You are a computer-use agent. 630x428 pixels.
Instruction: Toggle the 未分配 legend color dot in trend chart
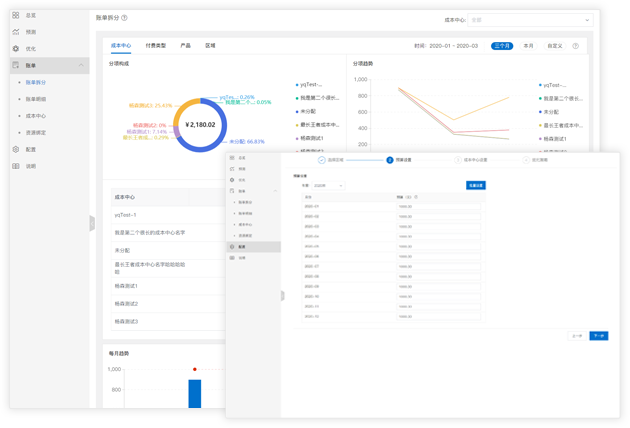540,112
